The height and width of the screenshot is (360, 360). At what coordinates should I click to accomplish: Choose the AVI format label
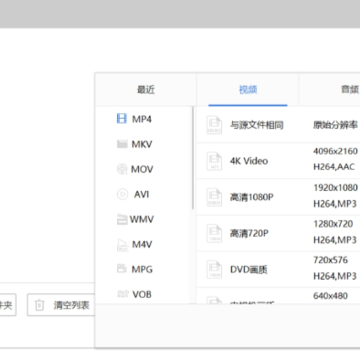[141, 194]
